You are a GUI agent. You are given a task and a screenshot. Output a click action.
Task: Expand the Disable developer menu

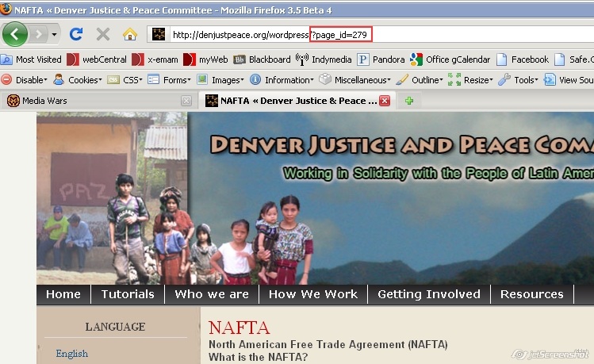[25, 80]
